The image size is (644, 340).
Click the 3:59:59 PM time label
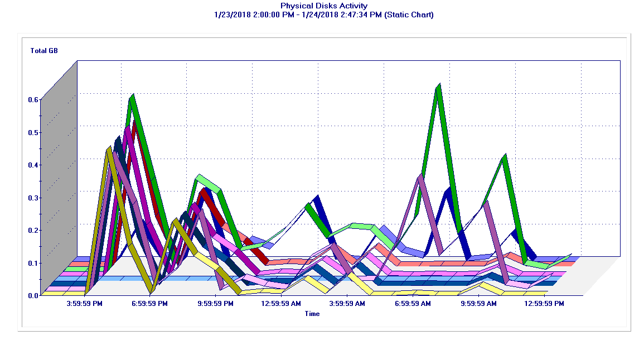[84, 304]
